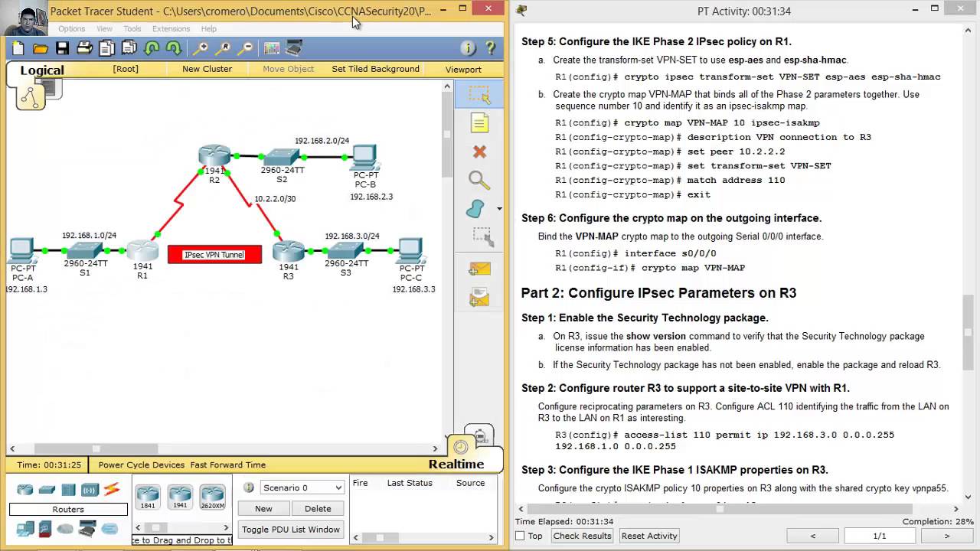The width and height of the screenshot is (980, 551).
Task: Click Set Tiled Background
Action: [x=375, y=69]
